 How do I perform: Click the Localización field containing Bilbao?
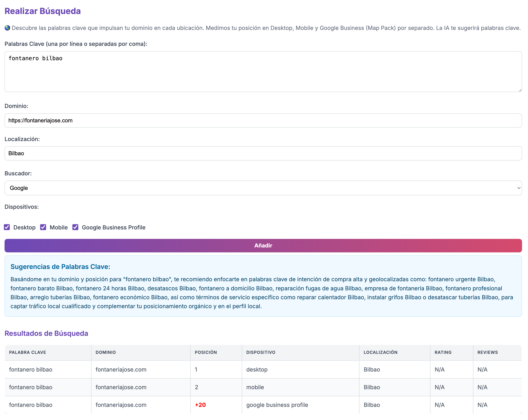263,153
